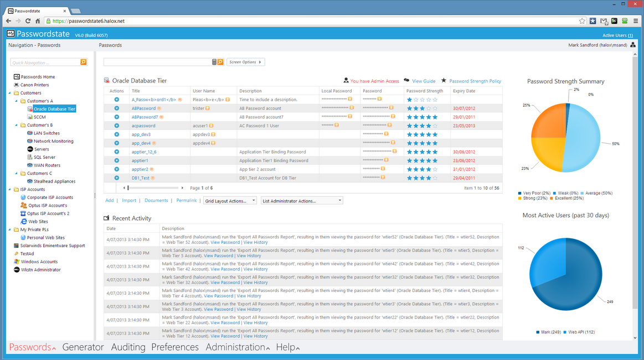The width and height of the screenshot is (644, 360).
Task: Go to previous grid page arrow
Action: coord(124,188)
